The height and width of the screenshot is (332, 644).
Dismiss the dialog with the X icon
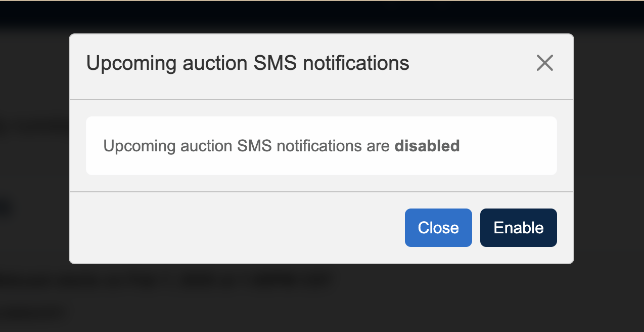[x=544, y=63]
